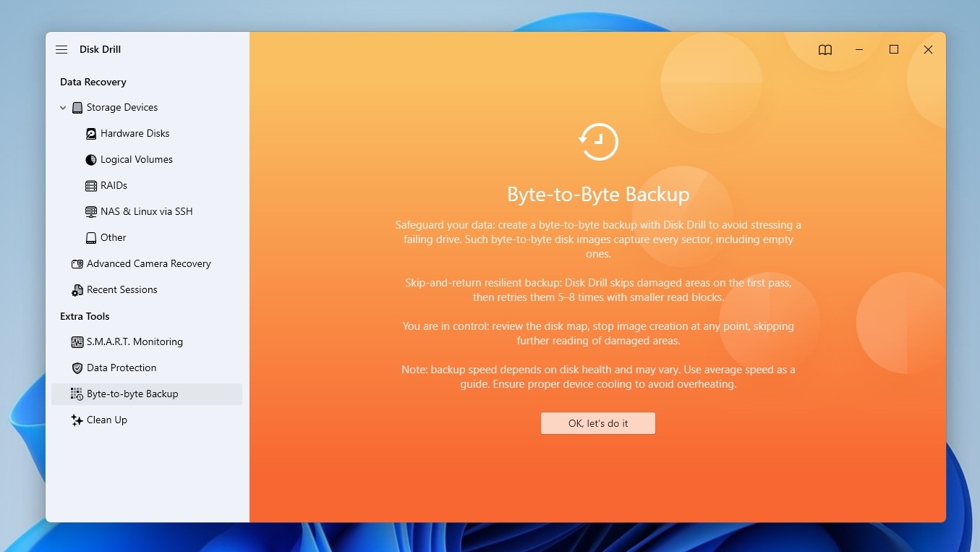The height and width of the screenshot is (552, 980).
Task: Click the Disk Drill title text
Action: click(x=101, y=49)
